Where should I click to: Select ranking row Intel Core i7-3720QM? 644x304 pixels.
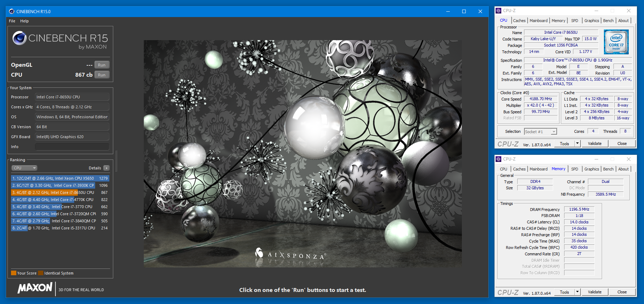point(60,214)
